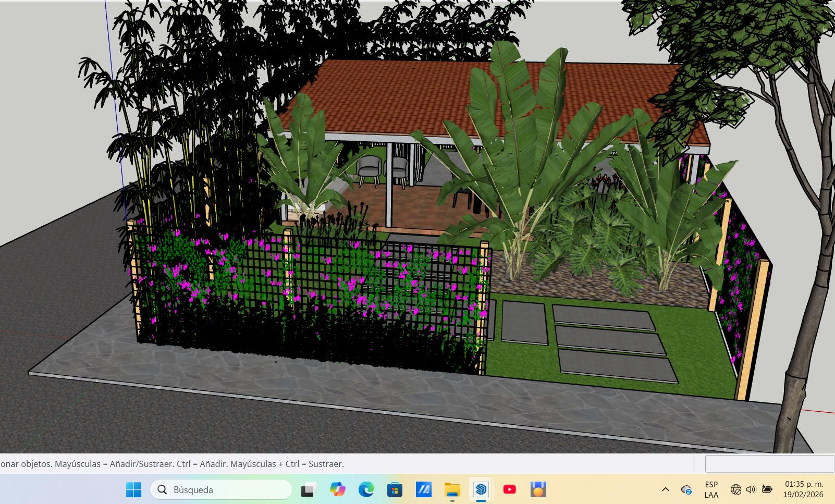The height and width of the screenshot is (504, 835).
Task: Open File Explorer from the taskbar
Action: coord(452,489)
